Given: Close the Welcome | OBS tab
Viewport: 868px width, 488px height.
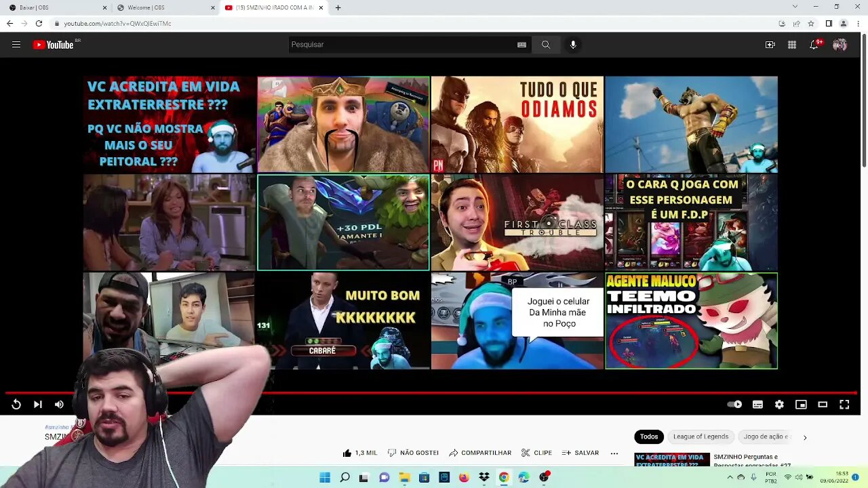Looking at the screenshot, I should (x=212, y=7).
